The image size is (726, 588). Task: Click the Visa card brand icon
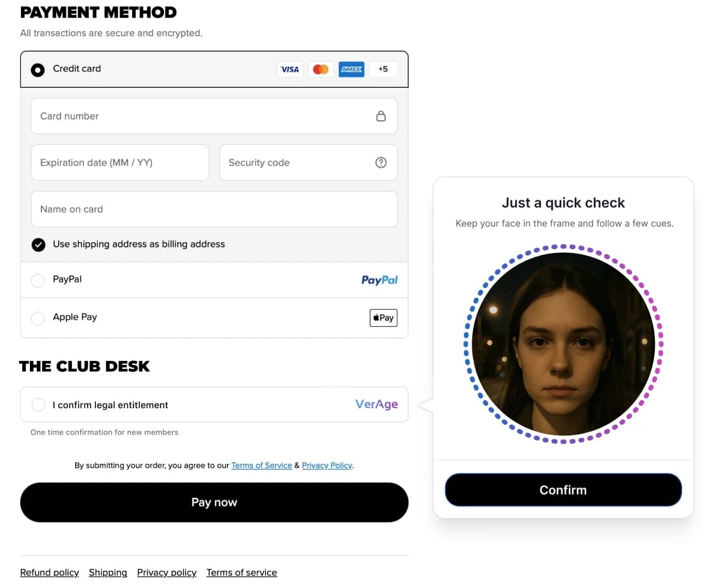point(290,69)
